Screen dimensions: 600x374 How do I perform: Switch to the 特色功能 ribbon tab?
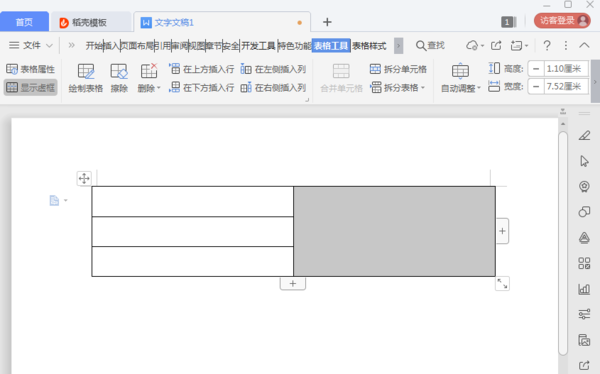(x=295, y=46)
